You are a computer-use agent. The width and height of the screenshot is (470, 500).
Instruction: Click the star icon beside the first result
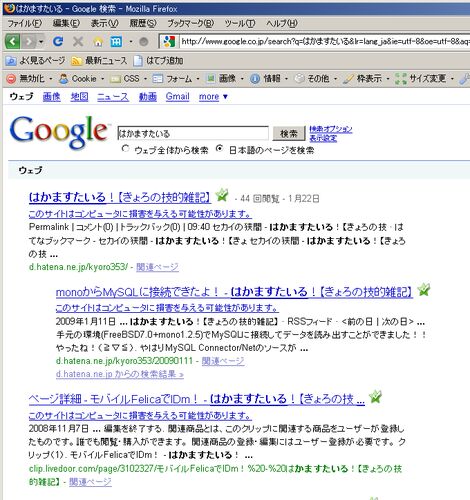222,195
